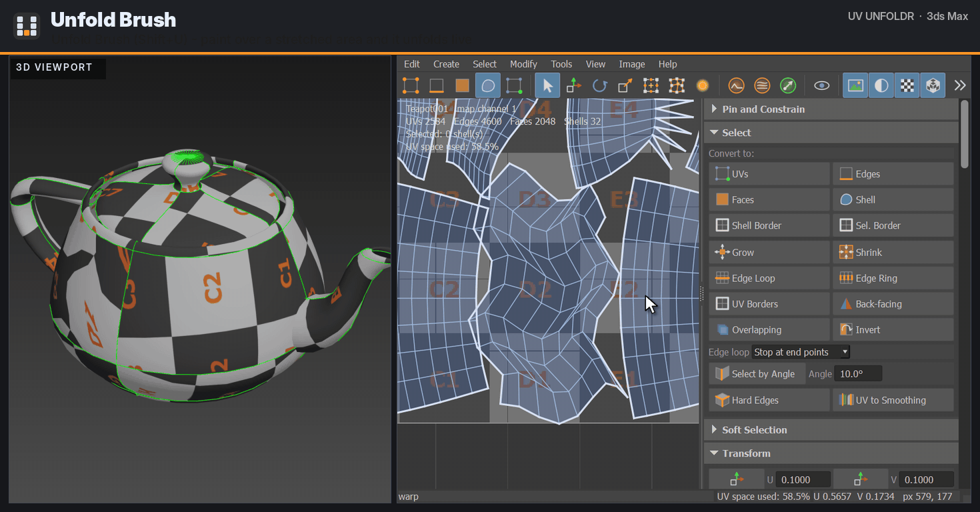Click the U transform value field
Screen dimensions: 980x512
[803, 480]
